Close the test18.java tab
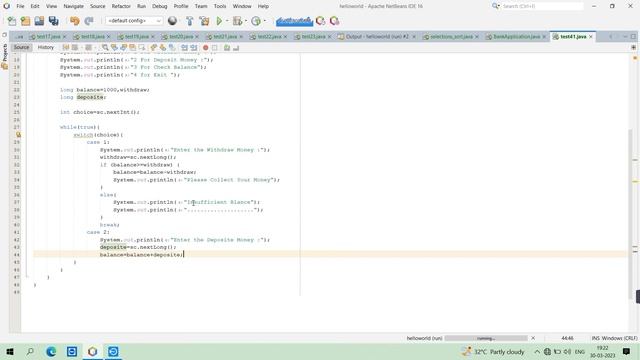This screenshot has width=640, height=360. [x=109, y=37]
